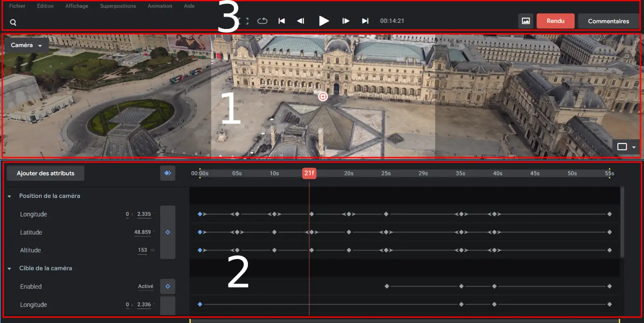Image resolution: width=644 pixels, height=323 pixels.
Task: Click the search magnifier icon
Action: point(13,23)
